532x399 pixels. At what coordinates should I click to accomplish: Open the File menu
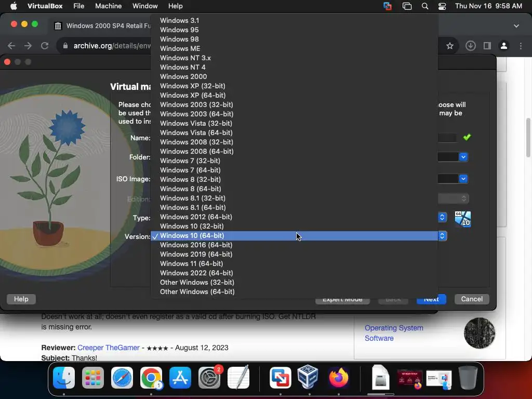point(79,6)
